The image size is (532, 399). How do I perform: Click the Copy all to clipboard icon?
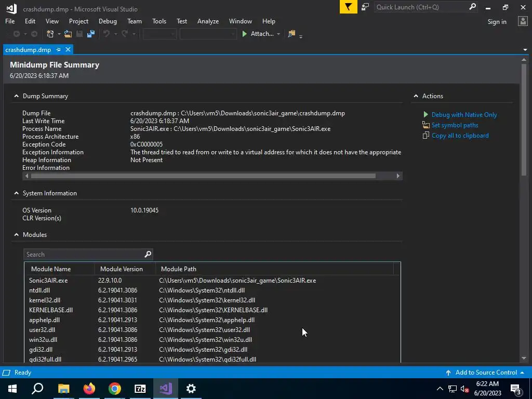426,136
